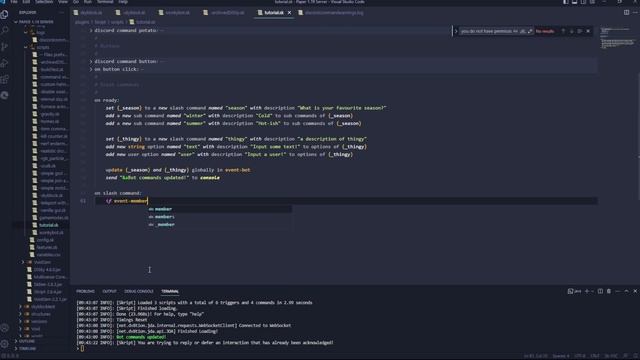Click the 'on ready:' code line
The image size is (640, 360).
[107, 100]
